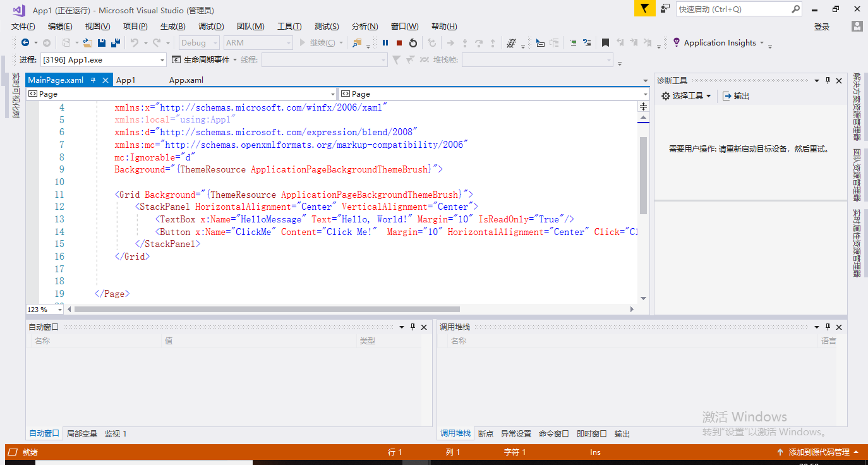Click the lifecycle events icon
The width and height of the screenshot is (868, 465).
coord(177,60)
